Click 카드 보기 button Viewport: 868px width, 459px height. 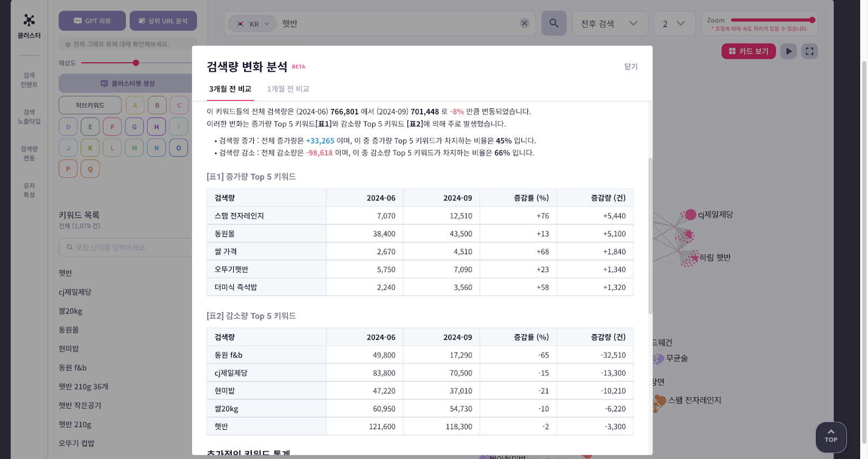point(749,51)
